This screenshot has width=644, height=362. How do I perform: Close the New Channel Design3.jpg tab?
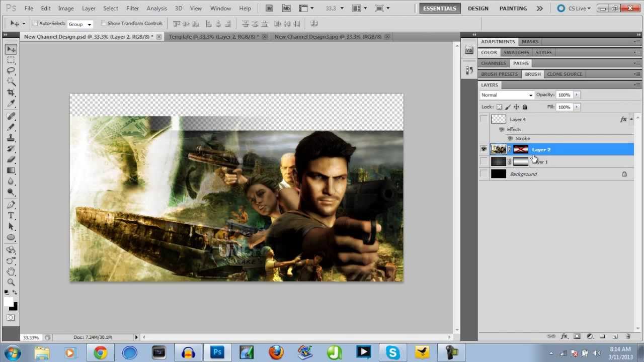click(x=386, y=37)
